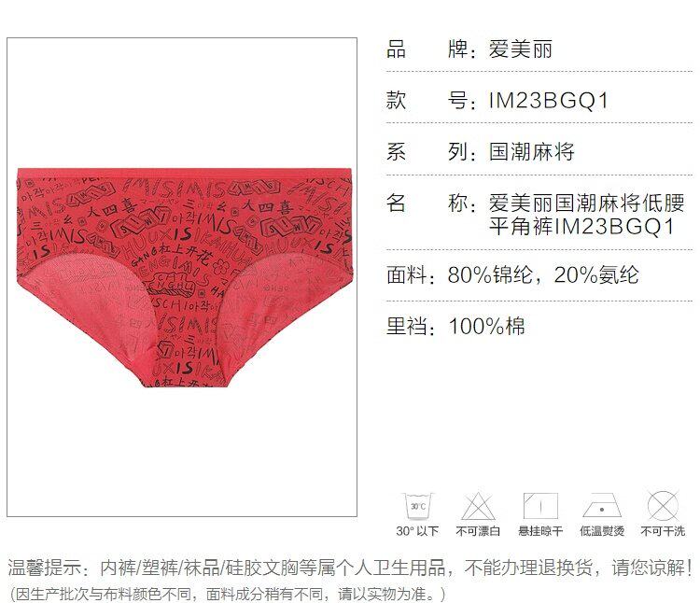Click the 不可干洗 label
Screen dimensions: 700x603
click(663, 531)
